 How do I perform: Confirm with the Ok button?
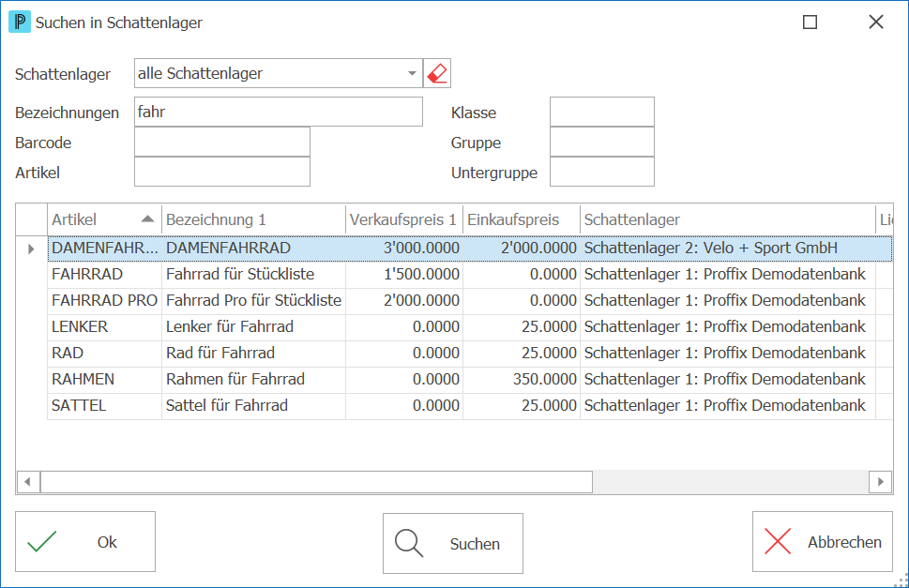[x=85, y=542]
